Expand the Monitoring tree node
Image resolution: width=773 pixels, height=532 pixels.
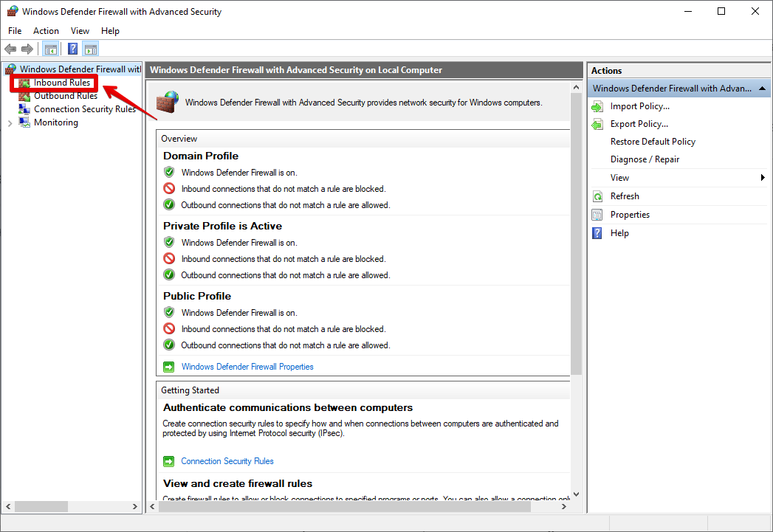click(x=10, y=123)
